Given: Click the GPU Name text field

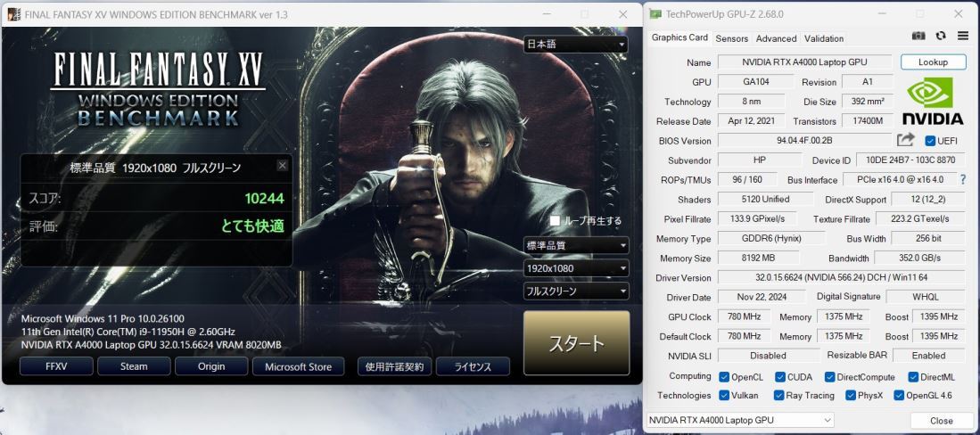Looking at the screenshot, I should click(x=803, y=62).
